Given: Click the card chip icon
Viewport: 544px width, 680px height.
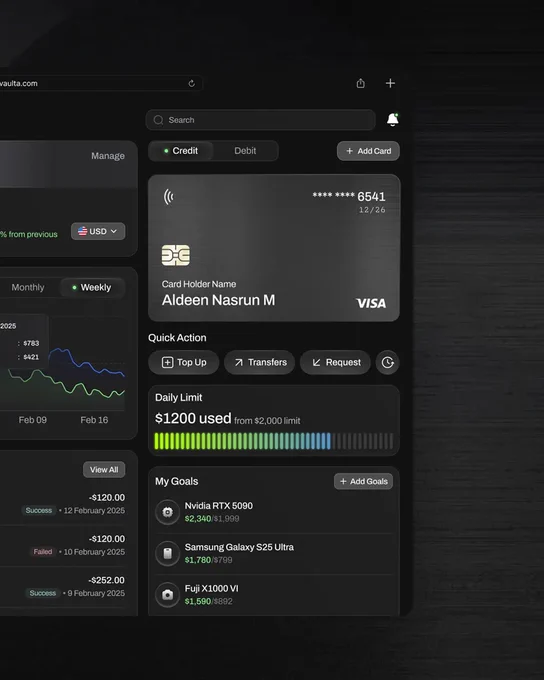Looking at the screenshot, I should (176, 255).
